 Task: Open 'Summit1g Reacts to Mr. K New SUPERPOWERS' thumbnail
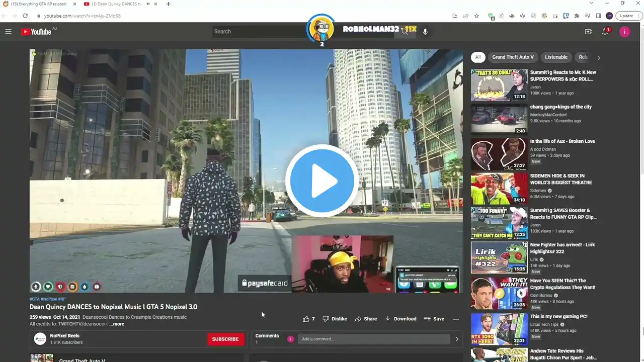click(x=499, y=85)
